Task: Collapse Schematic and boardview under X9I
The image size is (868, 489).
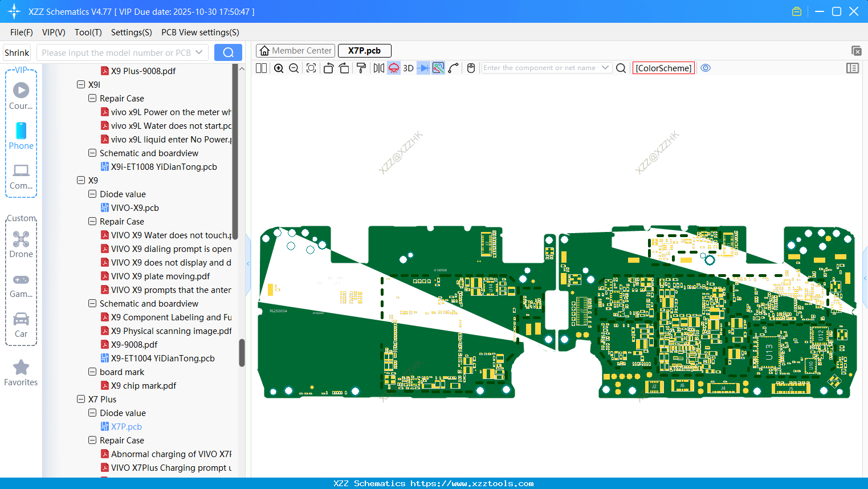Action: [92, 153]
